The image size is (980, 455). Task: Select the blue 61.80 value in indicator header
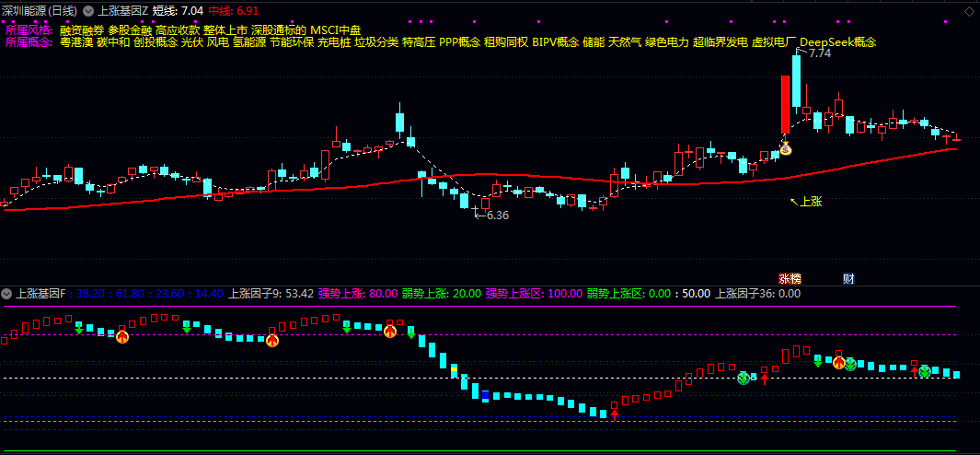coord(129,294)
